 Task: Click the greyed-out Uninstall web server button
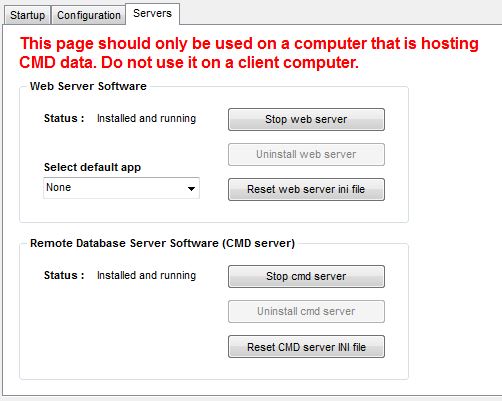click(x=306, y=154)
